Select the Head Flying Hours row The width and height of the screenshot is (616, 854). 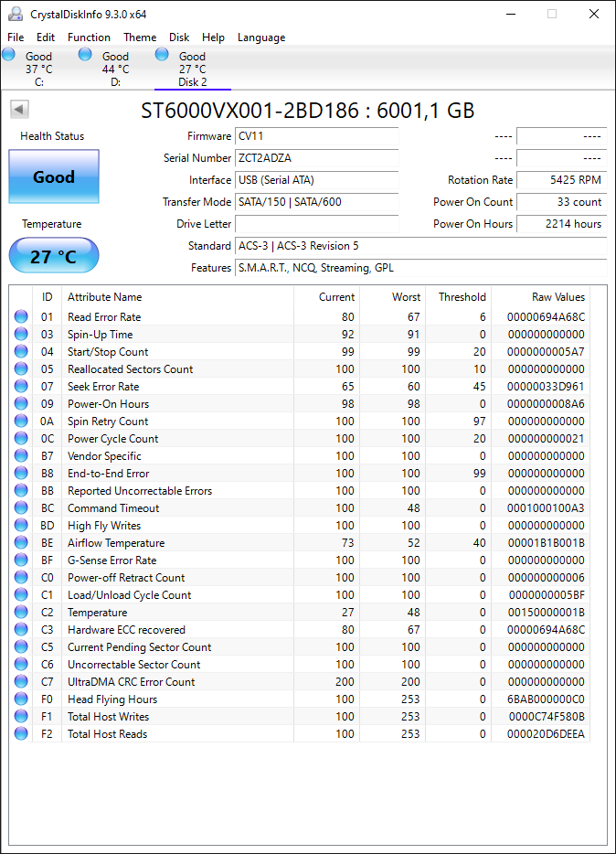(x=299, y=699)
